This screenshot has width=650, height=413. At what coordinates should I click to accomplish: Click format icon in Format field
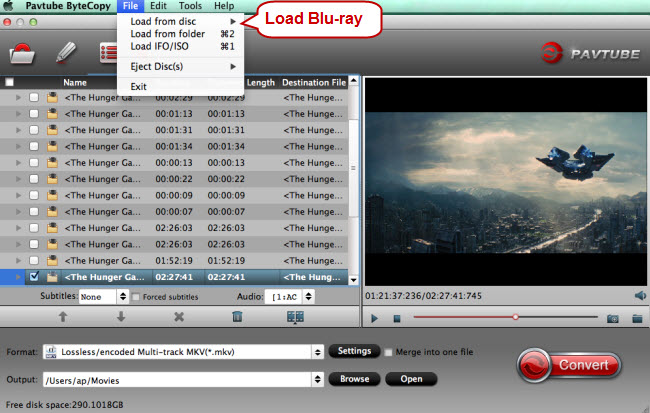[51, 352]
